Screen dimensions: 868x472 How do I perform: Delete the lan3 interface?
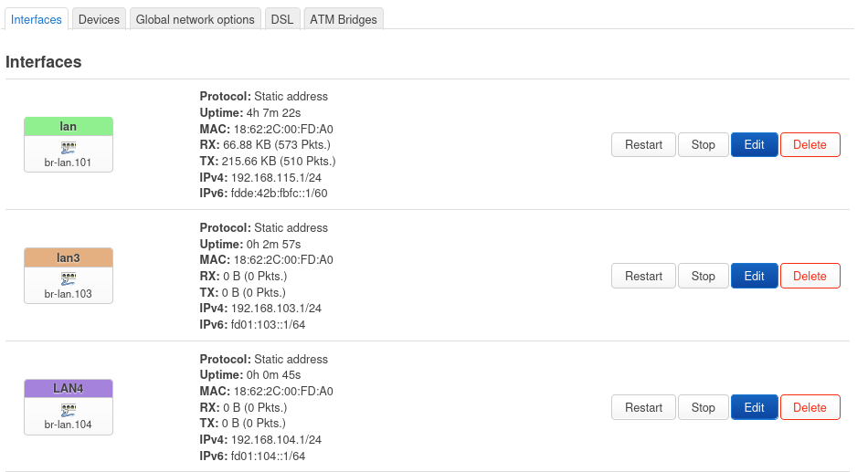click(810, 276)
